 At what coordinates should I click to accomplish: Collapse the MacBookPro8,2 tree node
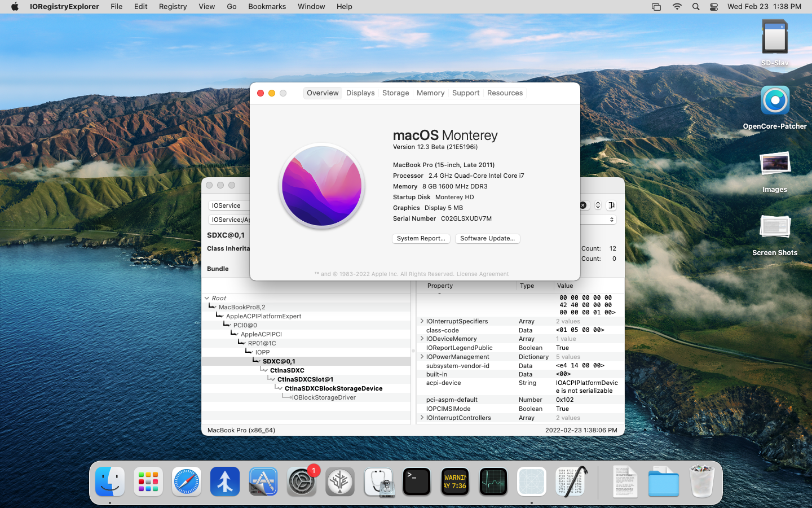(214, 307)
